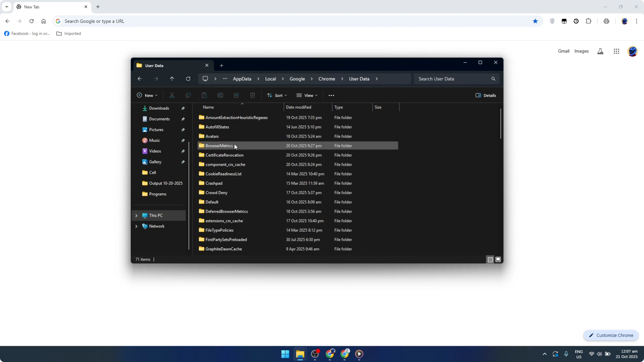
Task: Open the Google apps grid
Action: [x=617, y=51]
